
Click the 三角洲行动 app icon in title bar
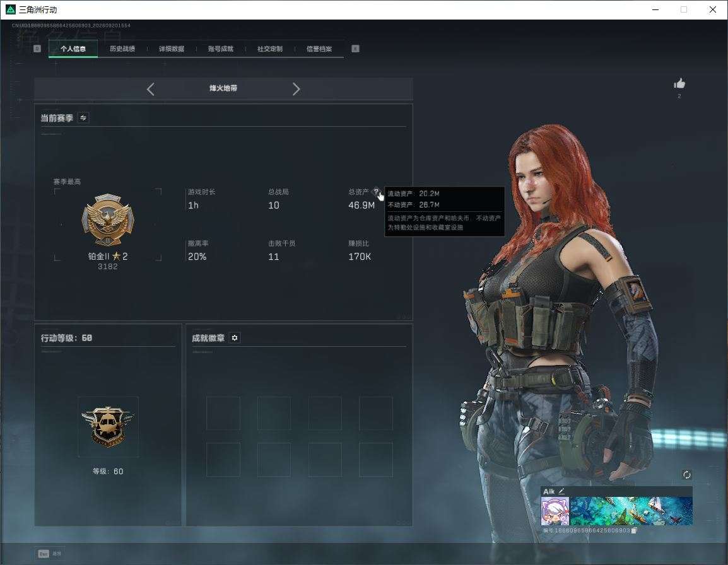pyautogui.click(x=10, y=9)
